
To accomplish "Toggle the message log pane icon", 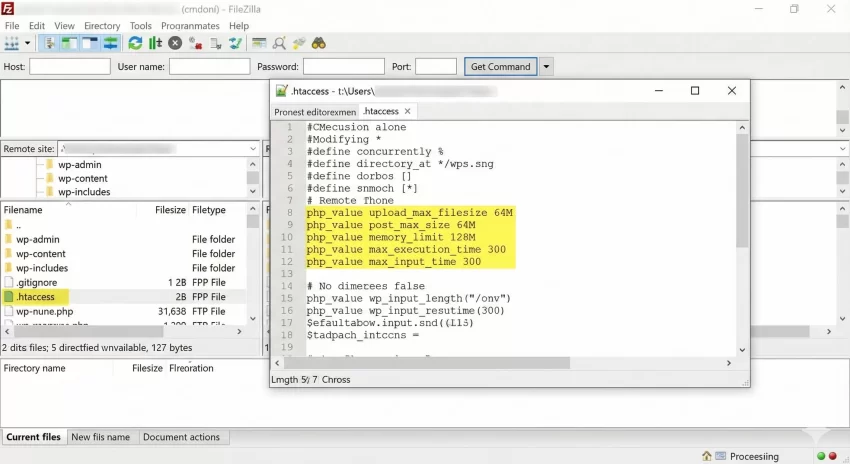I will (50, 43).
